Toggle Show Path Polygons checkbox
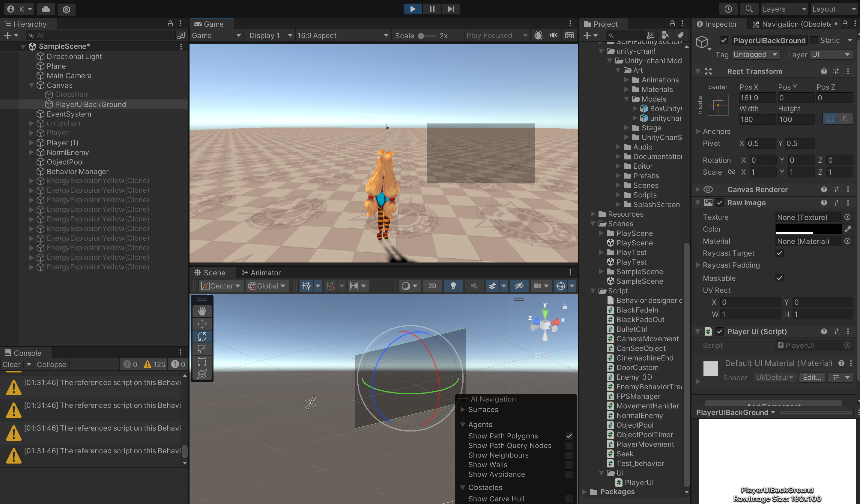The width and height of the screenshot is (860, 504). click(x=569, y=436)
